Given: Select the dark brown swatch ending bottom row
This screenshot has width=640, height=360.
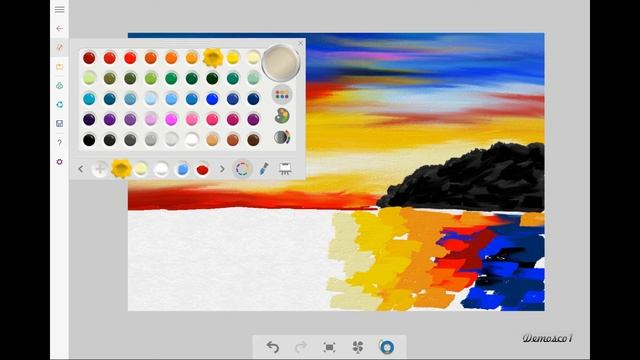Looking at the screenshot, I should coord(253,140).
